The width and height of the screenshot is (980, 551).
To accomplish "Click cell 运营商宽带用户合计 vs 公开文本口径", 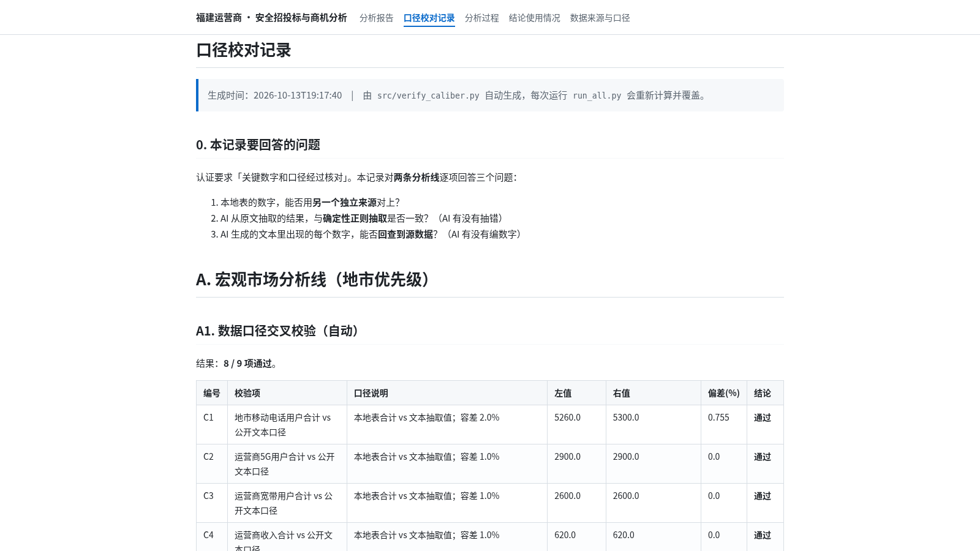I will [x=287, y=503].
